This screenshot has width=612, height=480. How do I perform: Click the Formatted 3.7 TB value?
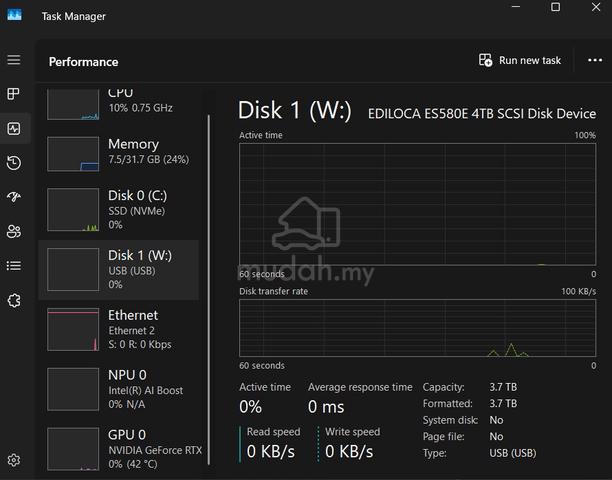503,403
